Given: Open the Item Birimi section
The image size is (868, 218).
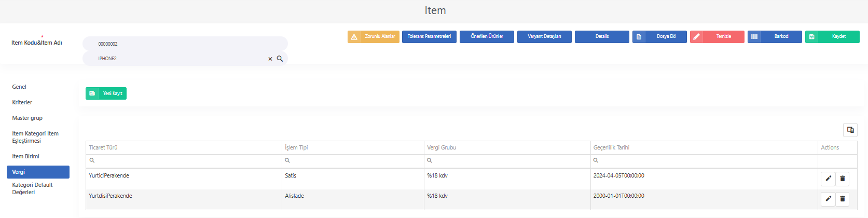Looking at the screenshot, I should coord(26,156).
